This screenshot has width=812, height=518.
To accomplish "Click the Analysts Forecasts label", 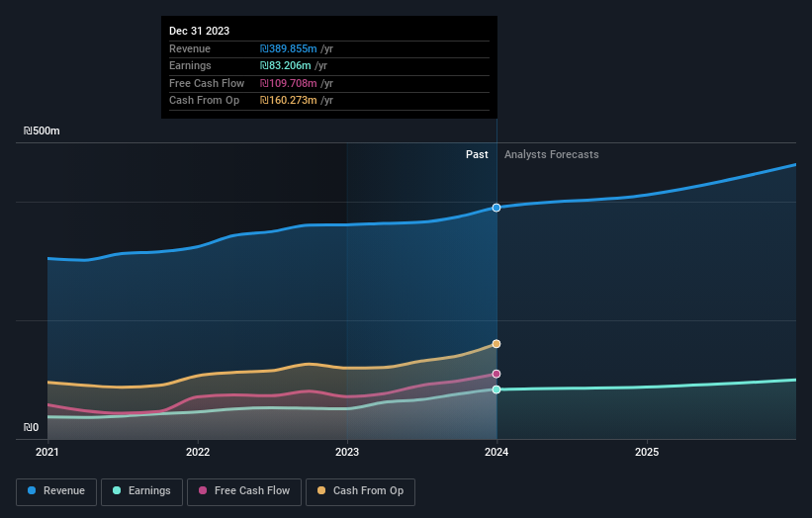I will 552,154.
